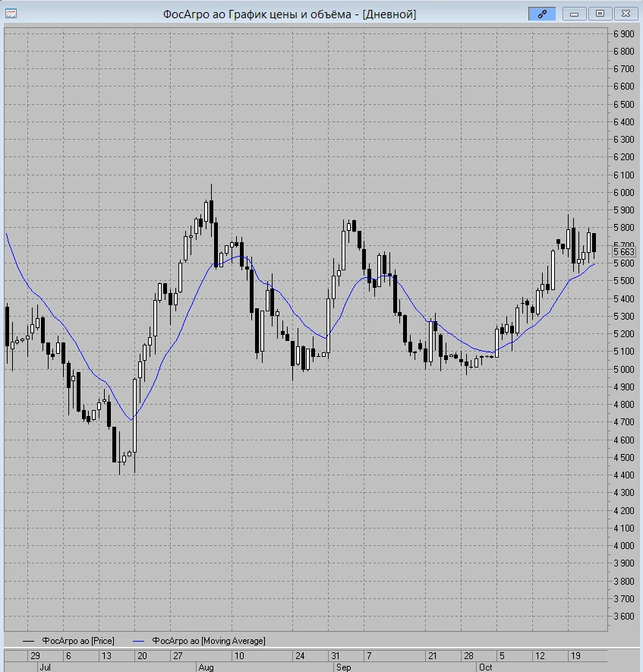This screenshot has height=672, width=643.
Task: Click the '3 600' price axis label
Action: 624,617
